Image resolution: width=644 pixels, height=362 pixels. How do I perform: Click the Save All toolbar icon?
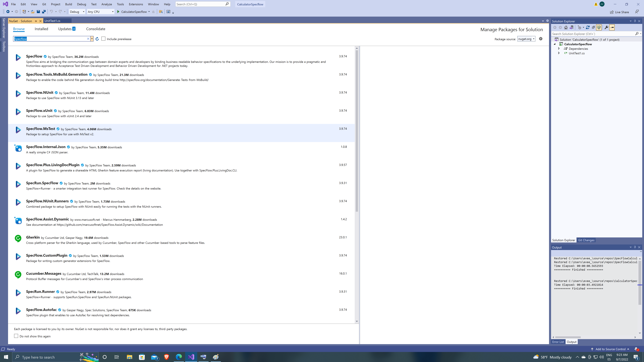(x=44, y=12)
